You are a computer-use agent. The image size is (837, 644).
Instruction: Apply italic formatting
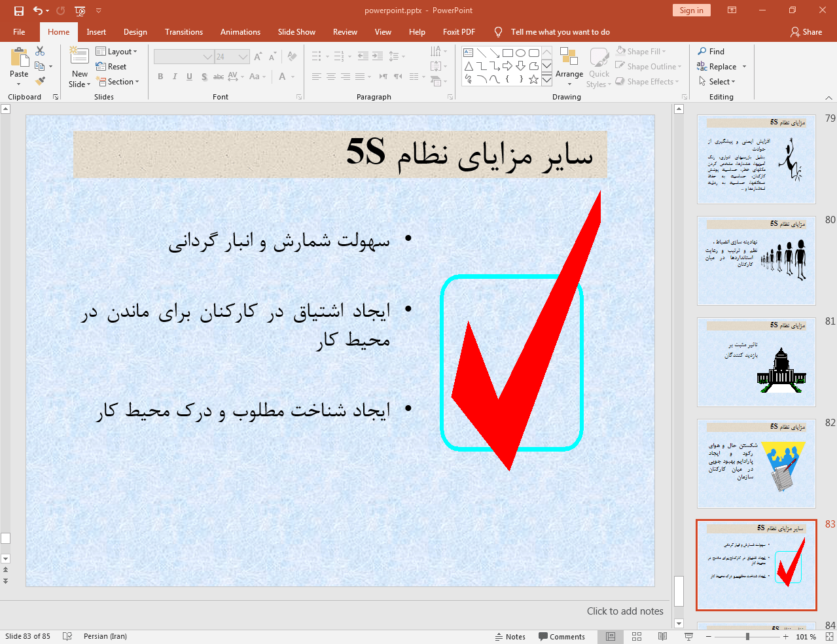click(174, 77)
